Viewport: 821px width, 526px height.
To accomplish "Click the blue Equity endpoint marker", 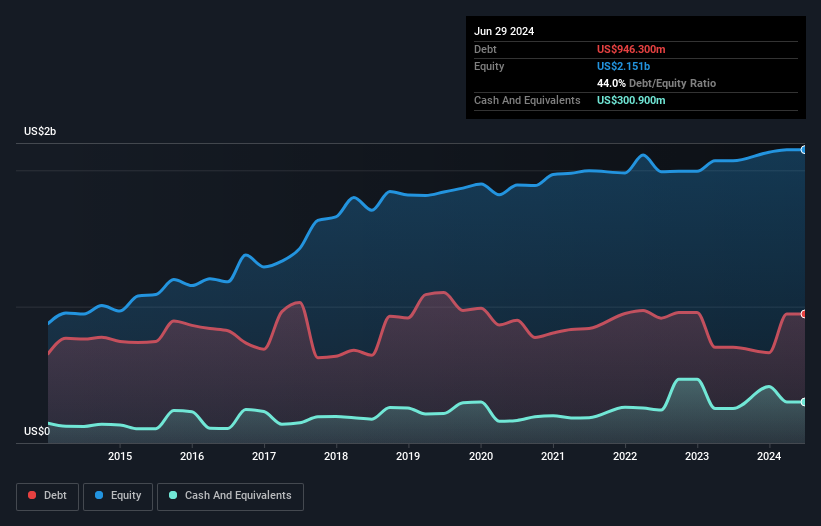I will tap(804, 150).
